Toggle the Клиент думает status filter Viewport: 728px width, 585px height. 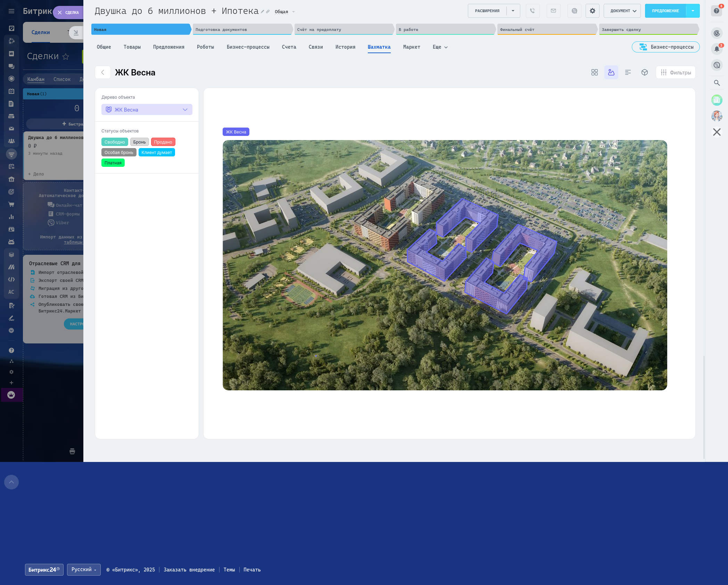(x=157, y=152)
